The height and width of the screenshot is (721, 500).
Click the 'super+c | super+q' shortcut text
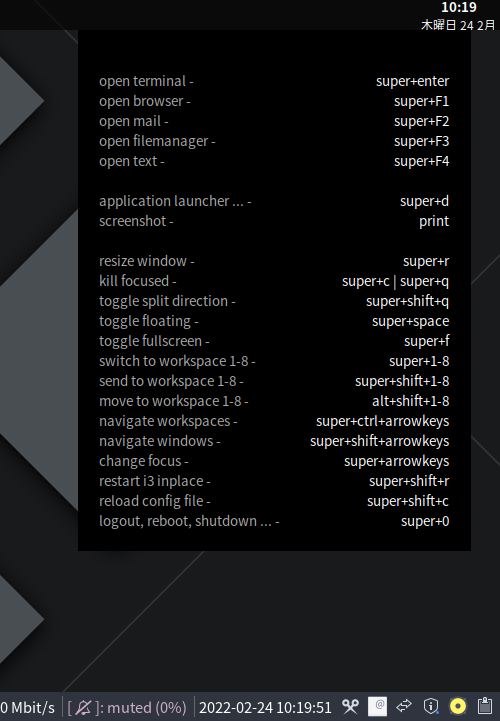pyautogui.click(x=396, y=281)
